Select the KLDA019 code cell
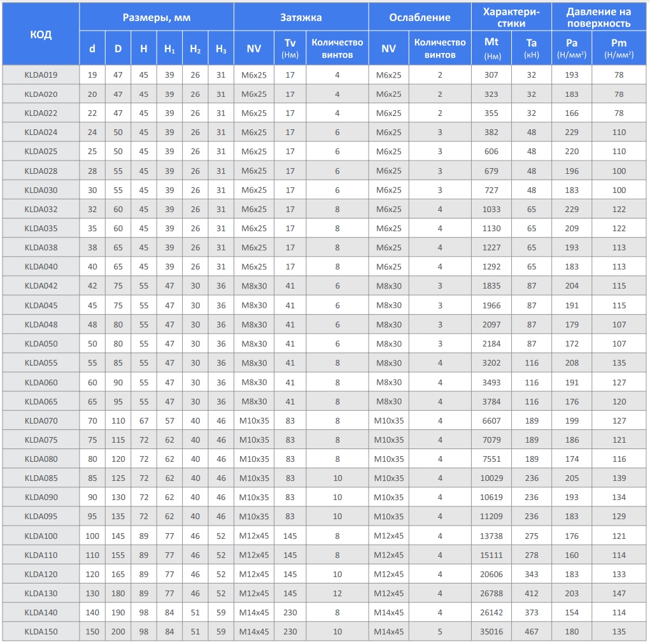The width and height of the screenshot is (650, 644). (x=41, y=75)
